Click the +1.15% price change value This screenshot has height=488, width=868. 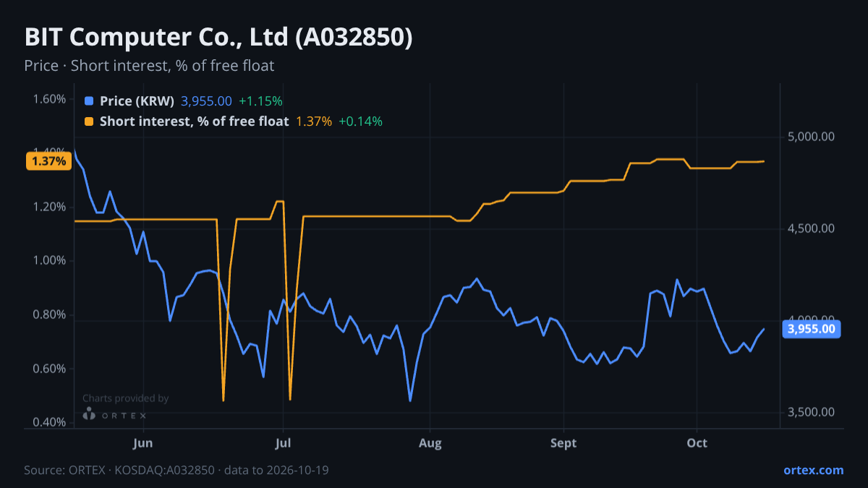(x=260, y=101)
